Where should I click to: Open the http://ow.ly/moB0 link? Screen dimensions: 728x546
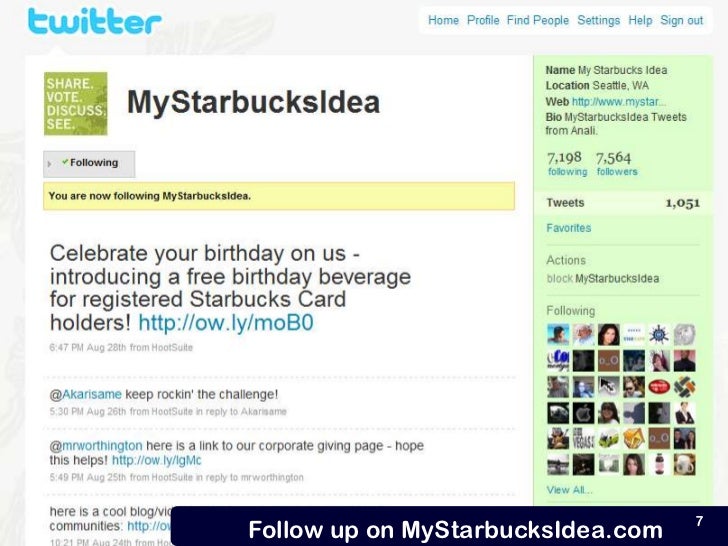click(x=226, y=322)
